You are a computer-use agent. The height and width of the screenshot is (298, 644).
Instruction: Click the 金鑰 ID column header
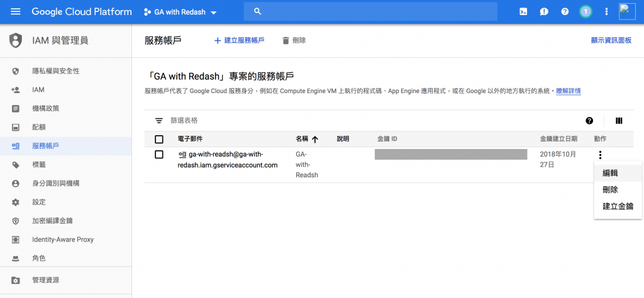tap(387, 139)
